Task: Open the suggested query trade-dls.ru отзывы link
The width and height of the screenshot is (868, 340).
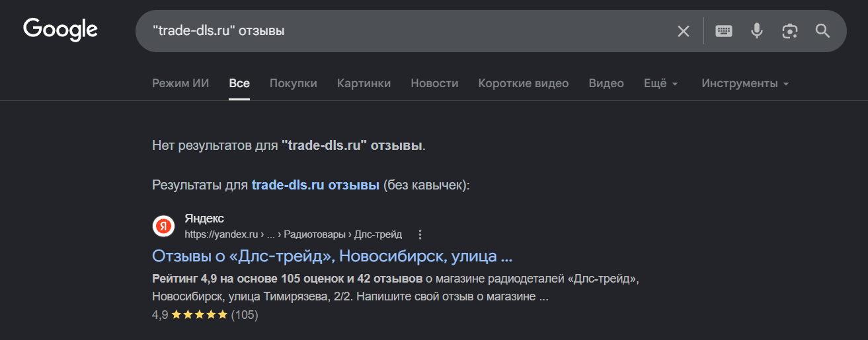Action: (315, 185)
